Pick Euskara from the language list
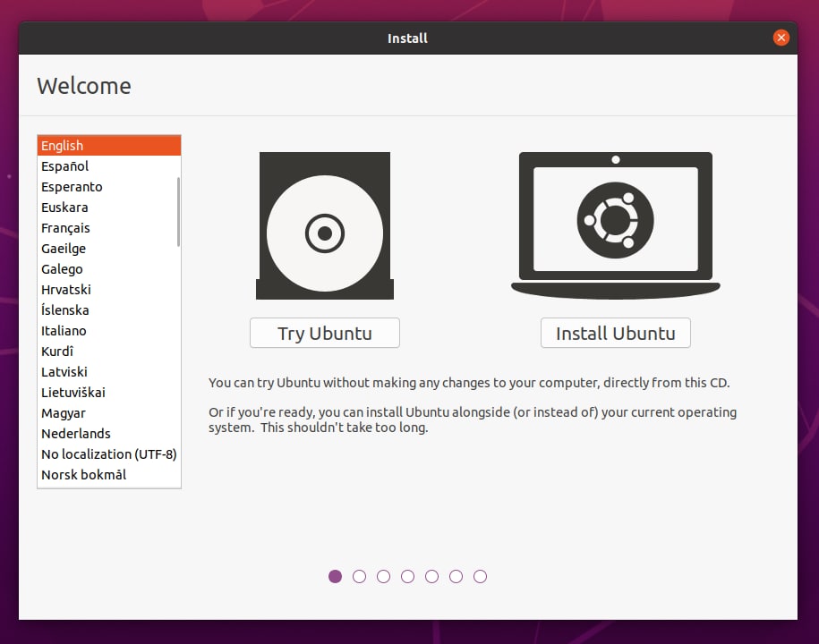 (x=109, y=208)
